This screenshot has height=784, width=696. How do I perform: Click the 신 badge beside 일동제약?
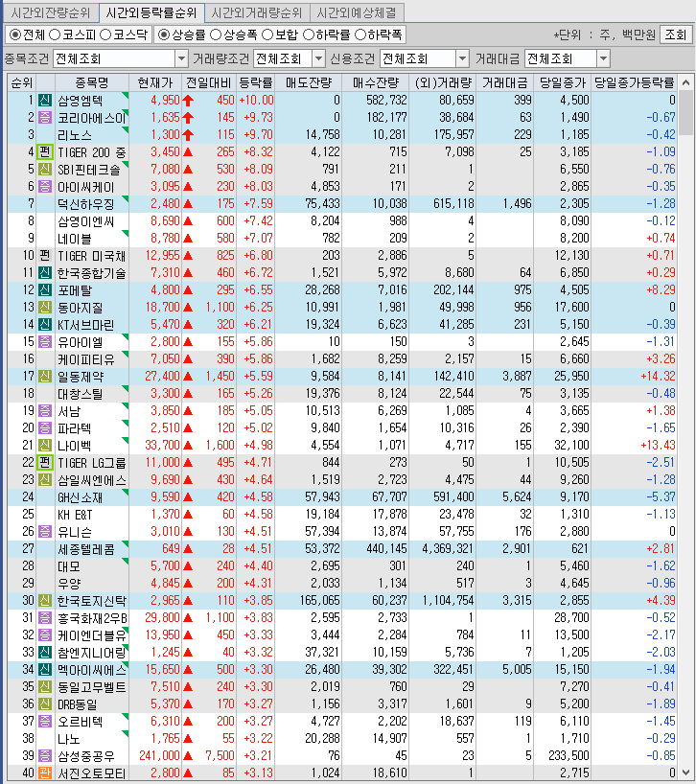45,376
